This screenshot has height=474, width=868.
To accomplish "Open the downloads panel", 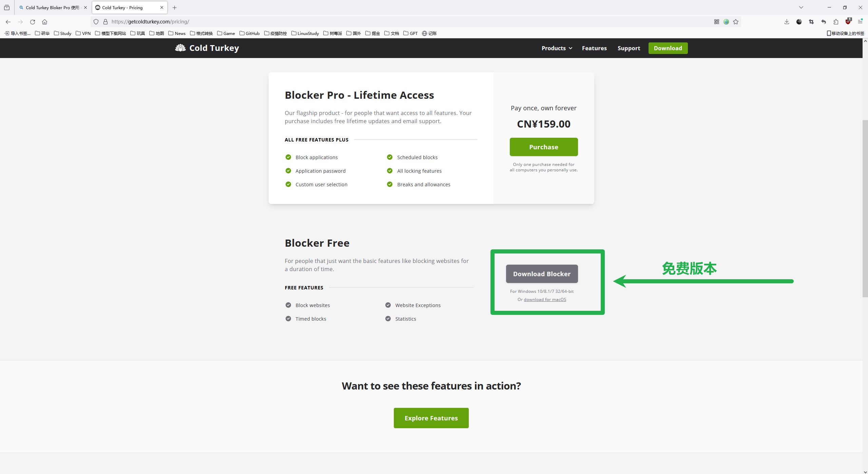I will click(787, 22).
